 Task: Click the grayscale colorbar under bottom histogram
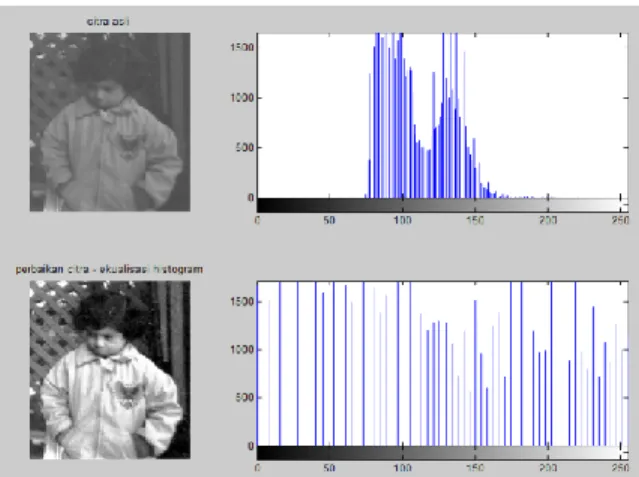pos(443,453)
